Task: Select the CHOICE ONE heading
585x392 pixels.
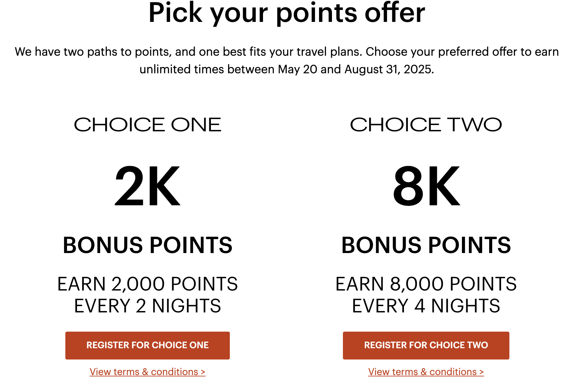Action: click(x=148, y=125)
